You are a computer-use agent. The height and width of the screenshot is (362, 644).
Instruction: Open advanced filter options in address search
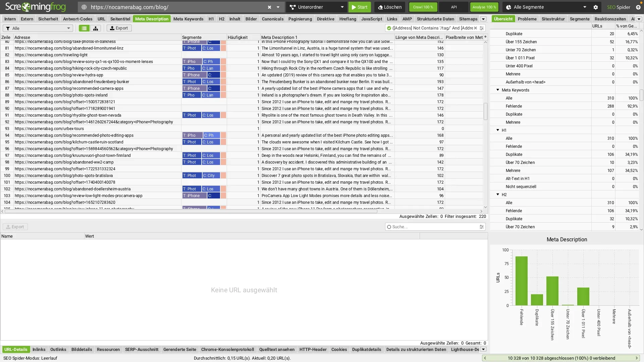(482, 28)
